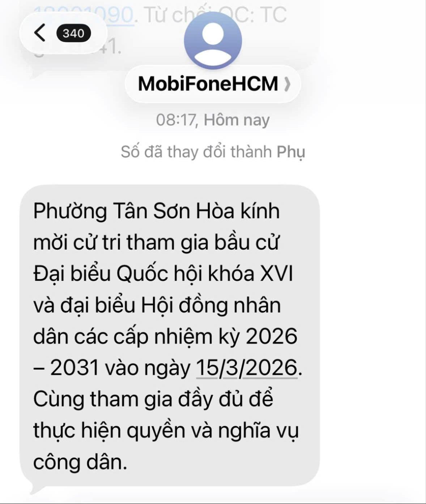Tap the 340 unread messages badge
The image size is (426, 504).
click(73, 33)
